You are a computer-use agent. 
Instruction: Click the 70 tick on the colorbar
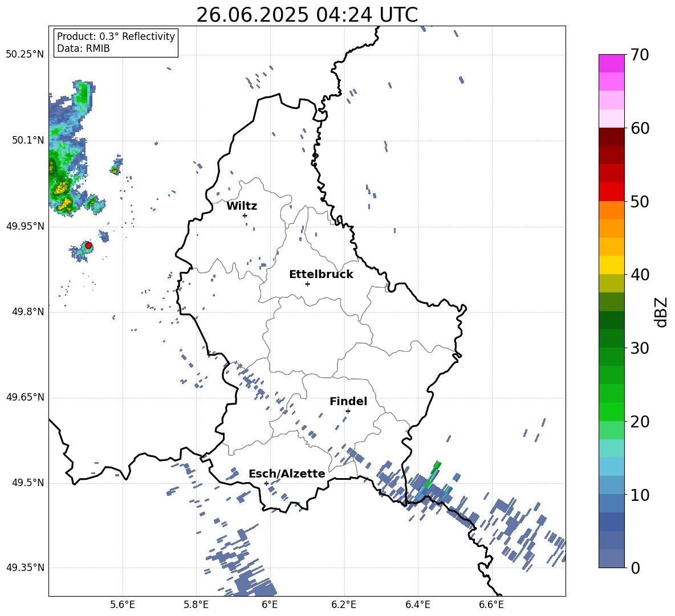[x=640, y=55]
